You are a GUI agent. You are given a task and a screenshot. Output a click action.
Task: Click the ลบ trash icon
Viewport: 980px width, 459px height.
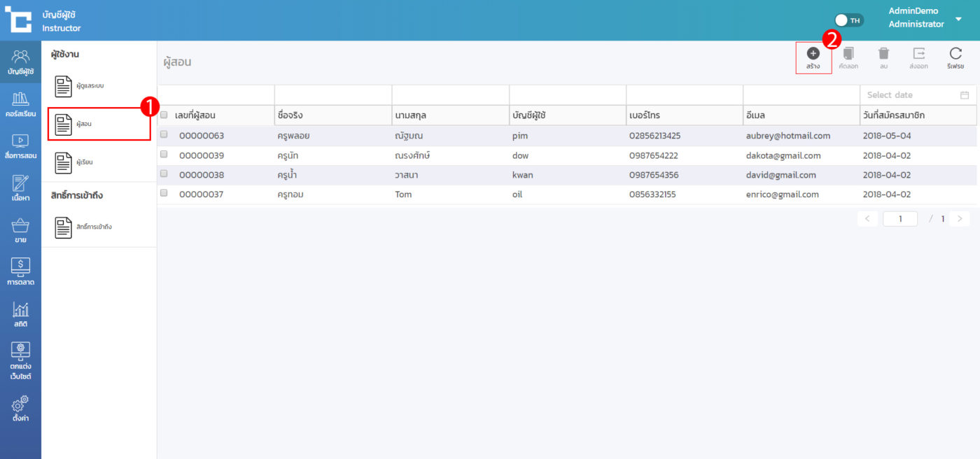pos(883,54)
